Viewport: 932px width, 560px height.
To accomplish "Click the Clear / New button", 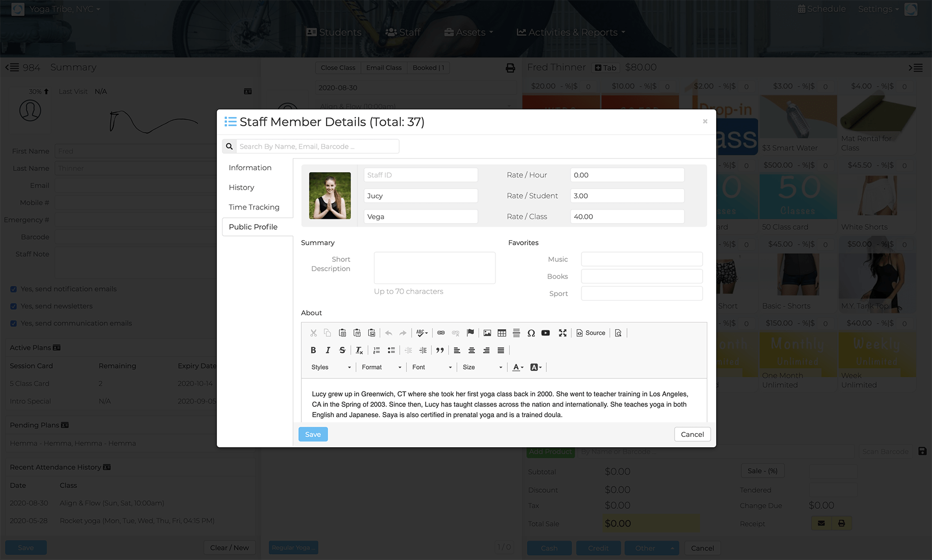I will [x=229, y=548].
